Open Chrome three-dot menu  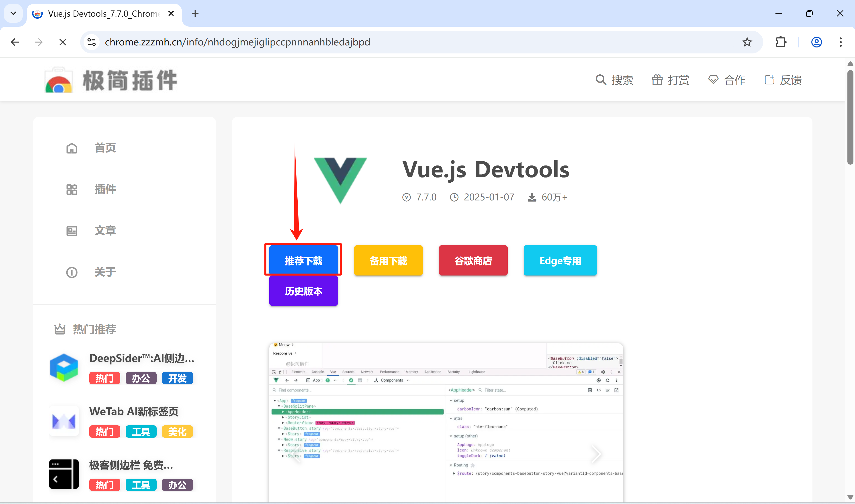(x=840, y=42)
